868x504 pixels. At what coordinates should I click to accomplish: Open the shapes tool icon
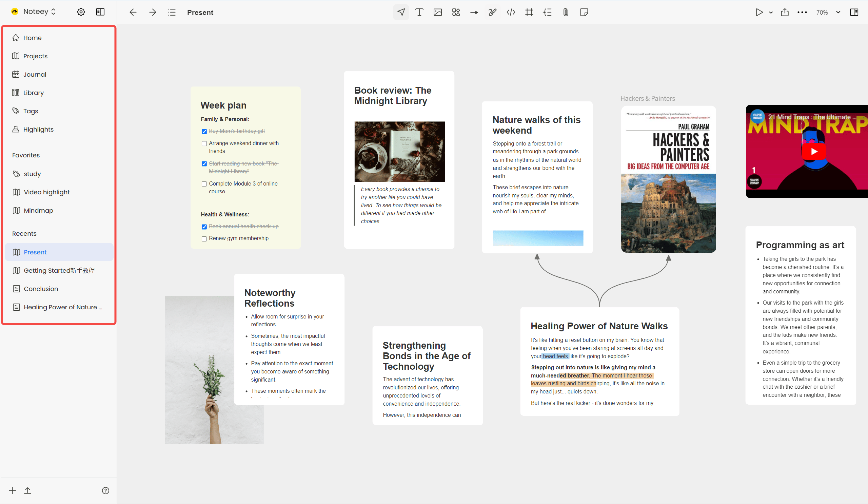(x=456, y=13)
